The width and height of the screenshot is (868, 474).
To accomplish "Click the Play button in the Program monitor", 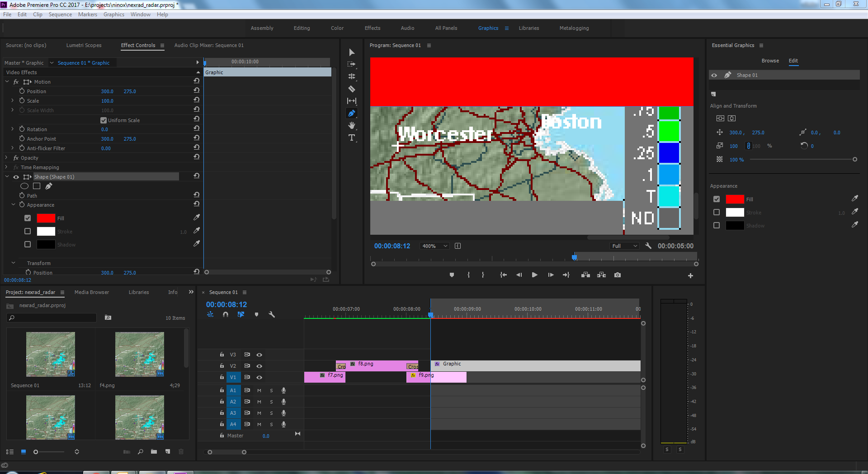I will [x=534, y=275].
